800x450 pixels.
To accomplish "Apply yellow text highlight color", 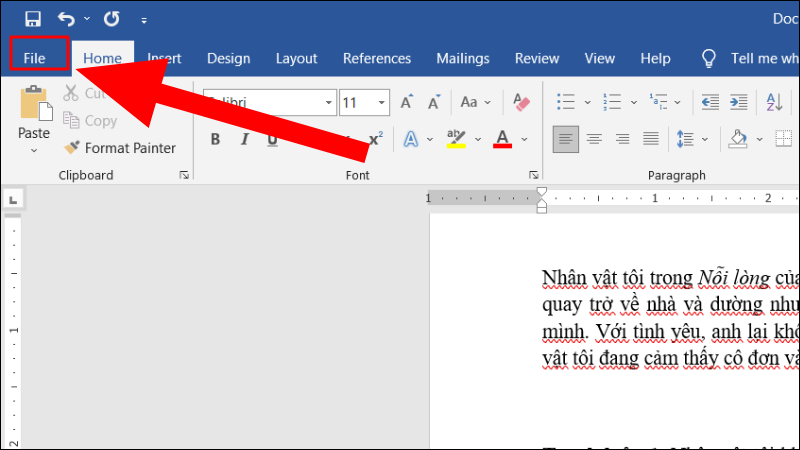I will 456,139.
